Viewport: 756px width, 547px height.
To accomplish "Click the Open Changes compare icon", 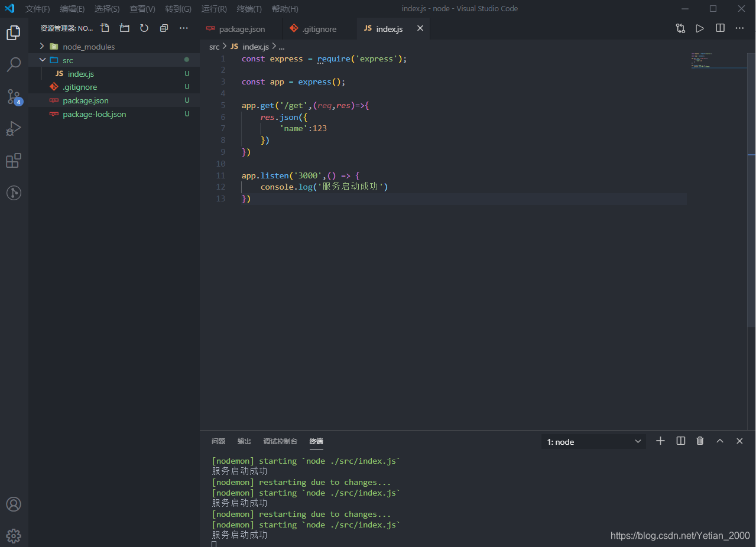I will [680, 28].
